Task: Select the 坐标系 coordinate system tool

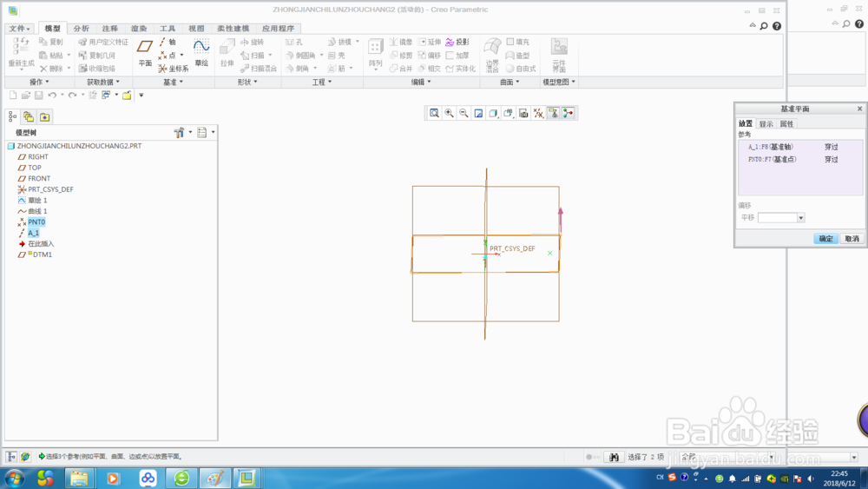Action: point(174,69)
